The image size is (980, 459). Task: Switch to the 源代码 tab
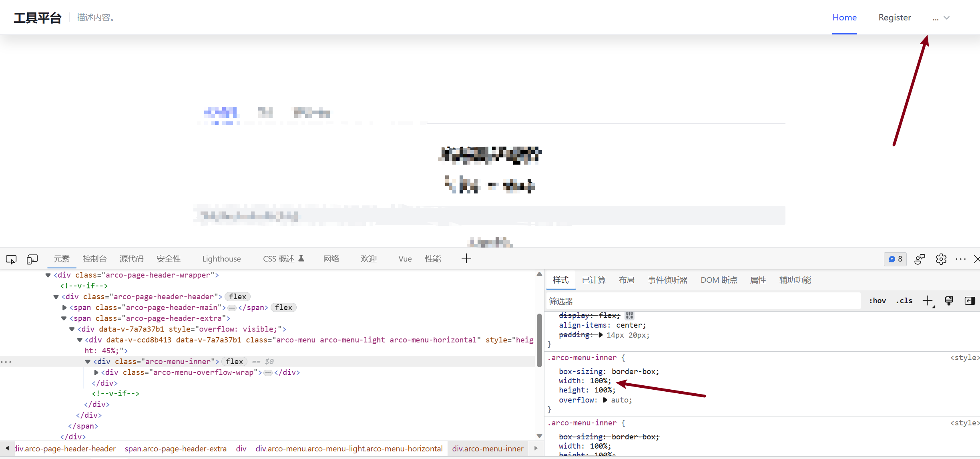tap(131, 259)
